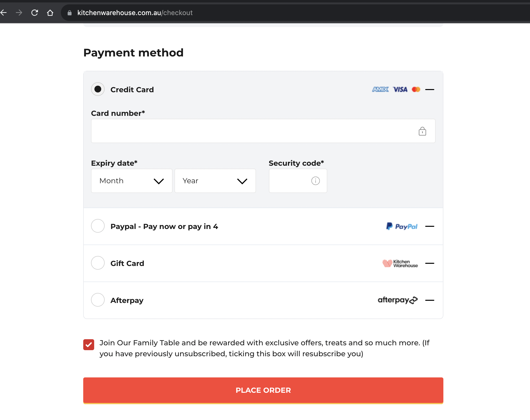530x420 pixels.
Task: Click the VISA card logo
Action: click(400, 90)
